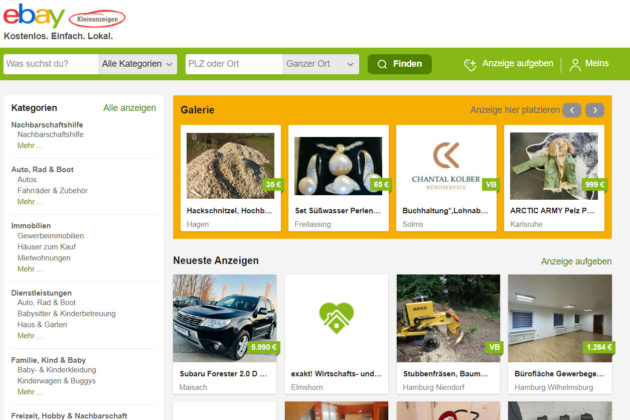Click the PLZ oder Ort field
630x420 pixels.
coord(234,64)
